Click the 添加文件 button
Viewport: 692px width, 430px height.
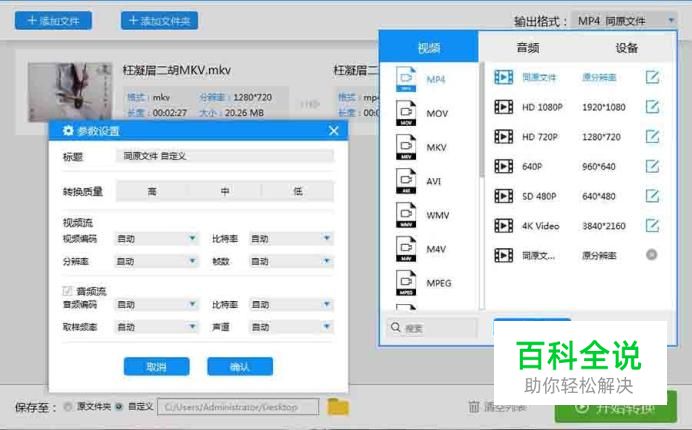[x=53, y=20]
